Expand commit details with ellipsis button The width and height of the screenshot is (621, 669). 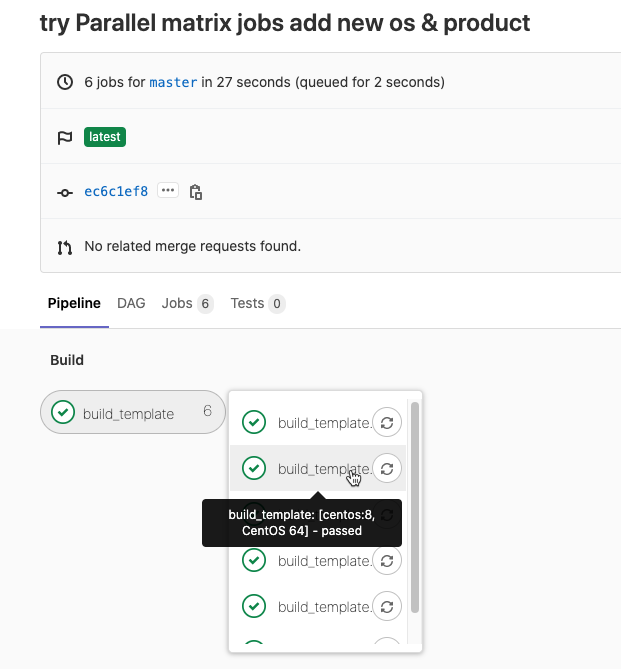167,191
